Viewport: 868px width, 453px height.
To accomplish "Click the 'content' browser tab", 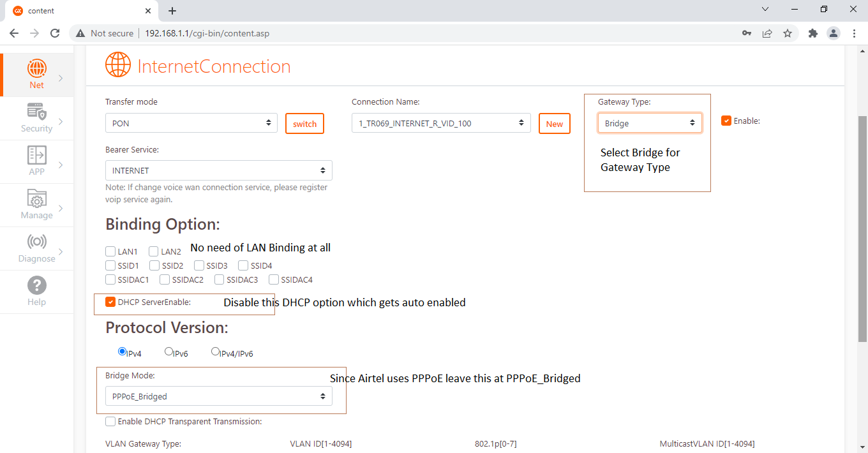I will [77, 11].
